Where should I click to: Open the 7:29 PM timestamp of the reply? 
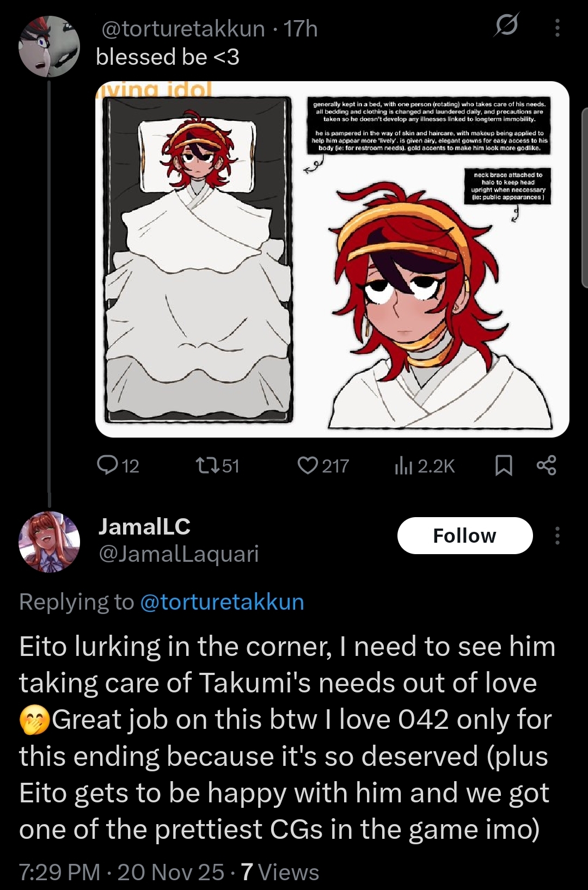pos(60,872)
